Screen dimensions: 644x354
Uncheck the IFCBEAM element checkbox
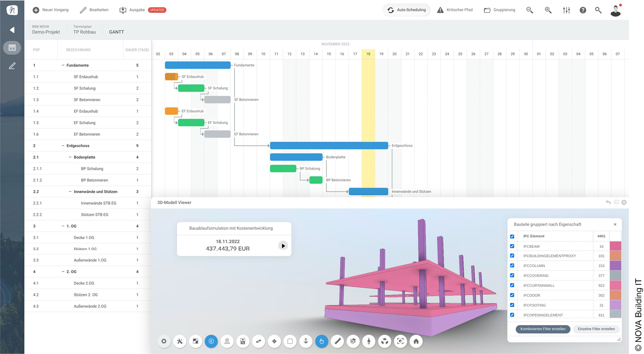(x=512, y=246)
